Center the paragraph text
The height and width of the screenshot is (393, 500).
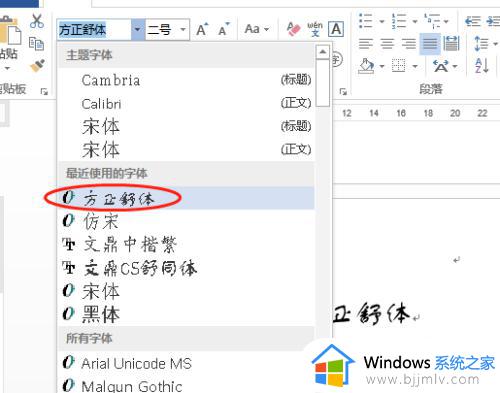coord(387,44)
